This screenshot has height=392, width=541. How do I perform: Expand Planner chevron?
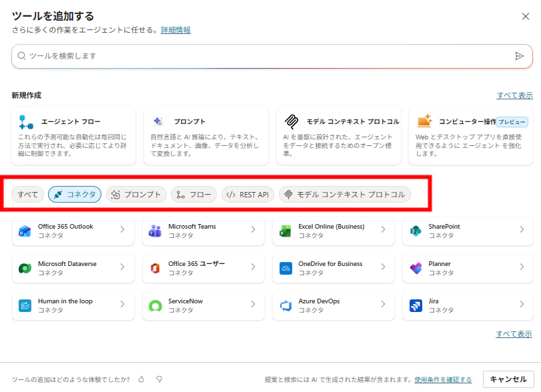click(522, 267)
